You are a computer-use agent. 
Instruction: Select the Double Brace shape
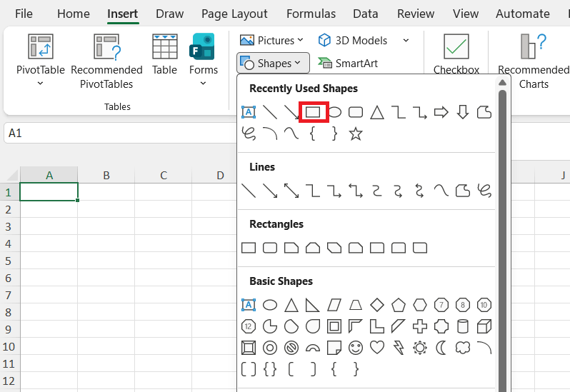click(270, 369)
